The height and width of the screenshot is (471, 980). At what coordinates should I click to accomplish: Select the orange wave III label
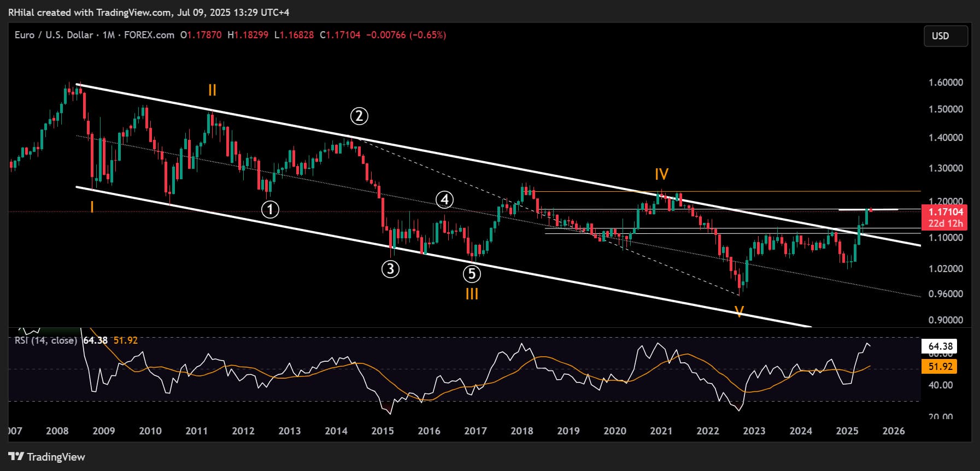tap(472, 294)
